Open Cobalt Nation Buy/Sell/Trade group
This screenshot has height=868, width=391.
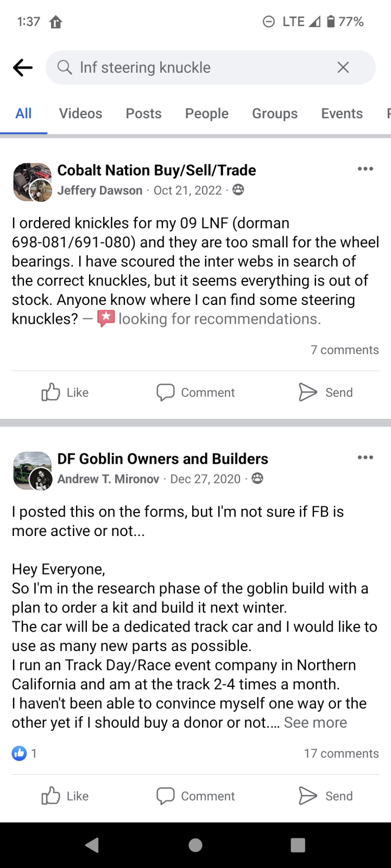click(x=156, y=170)
